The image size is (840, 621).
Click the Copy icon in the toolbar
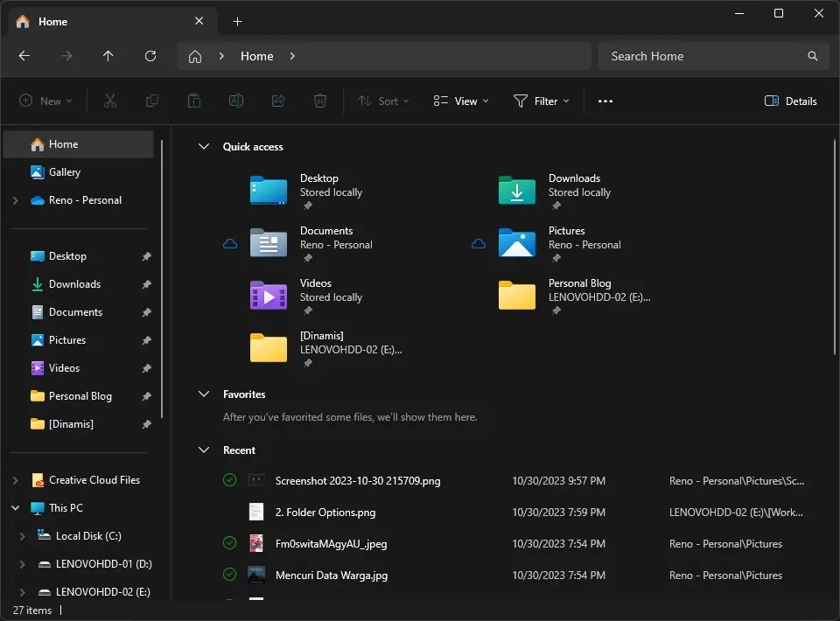tap(151, 101)
